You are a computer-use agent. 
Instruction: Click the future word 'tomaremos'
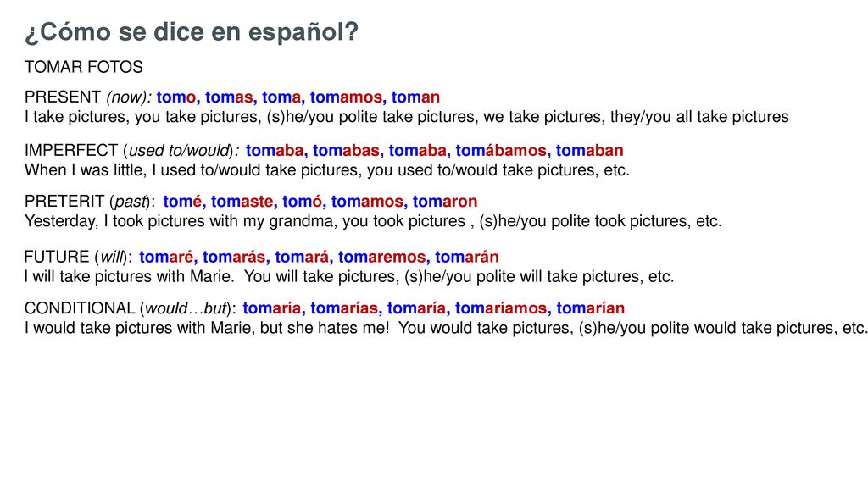coord(382,257)
